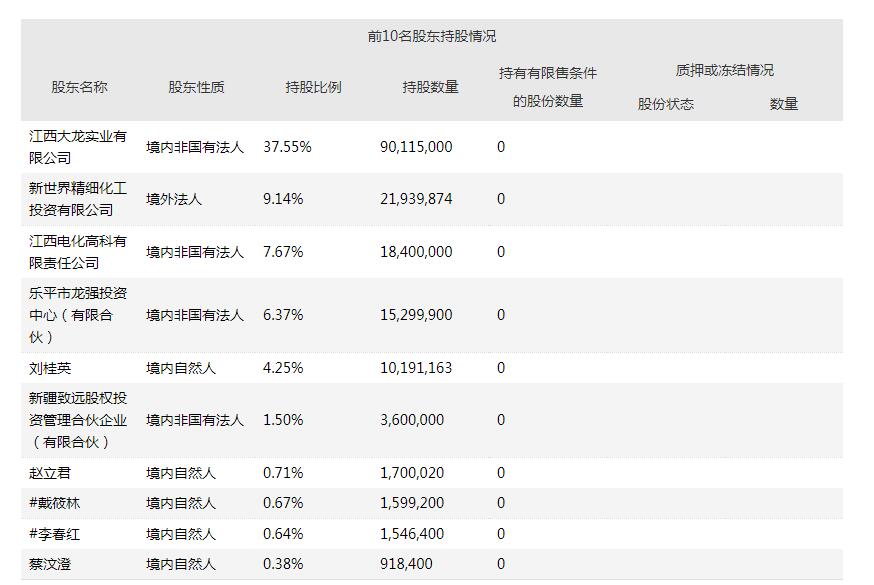Click the #戴筱林 shareholder name

(x=55, y=503)
